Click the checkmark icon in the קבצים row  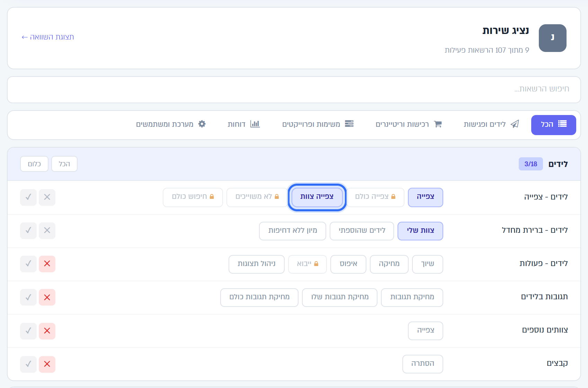[x=28, y=364]
